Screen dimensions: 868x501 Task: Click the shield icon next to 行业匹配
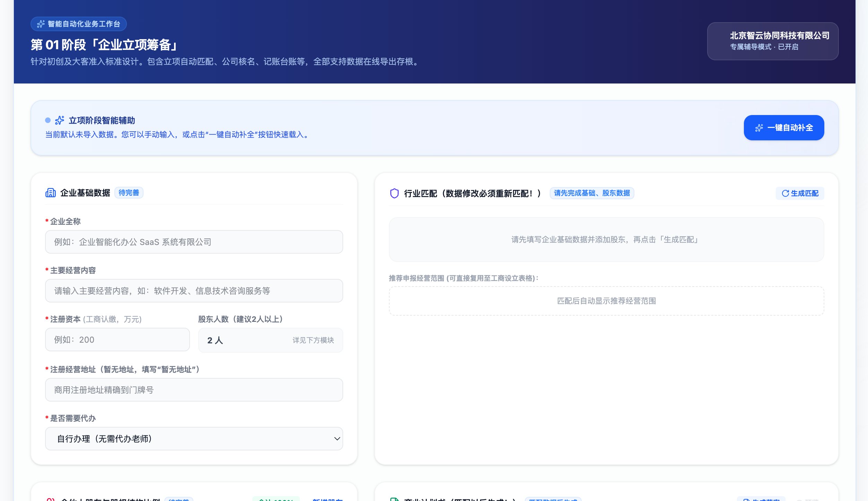coord(394,193)
